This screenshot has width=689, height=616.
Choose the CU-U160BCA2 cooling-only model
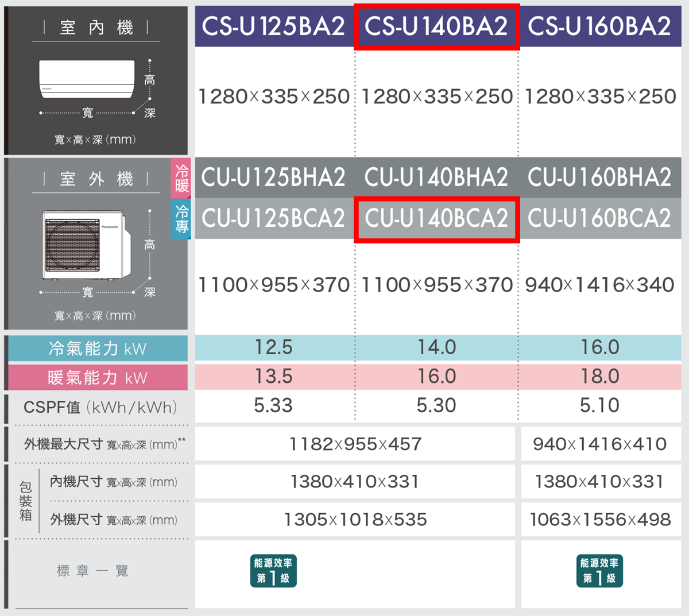[x=599, y=218]
